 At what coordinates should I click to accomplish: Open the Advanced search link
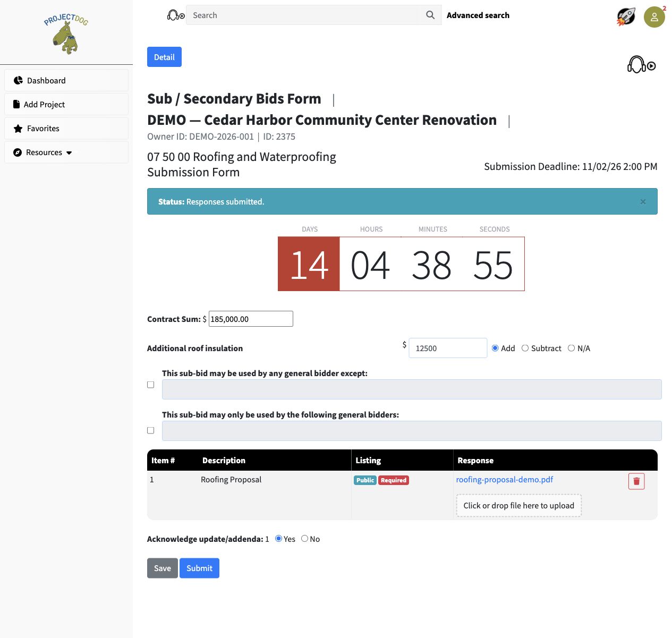point(478,15)
